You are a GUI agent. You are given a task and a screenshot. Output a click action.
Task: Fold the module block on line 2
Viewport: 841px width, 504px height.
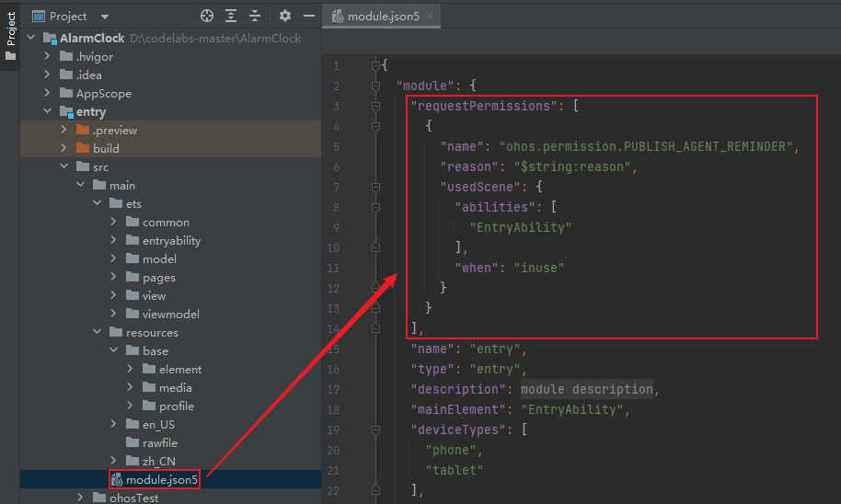(x=376, y=86)
